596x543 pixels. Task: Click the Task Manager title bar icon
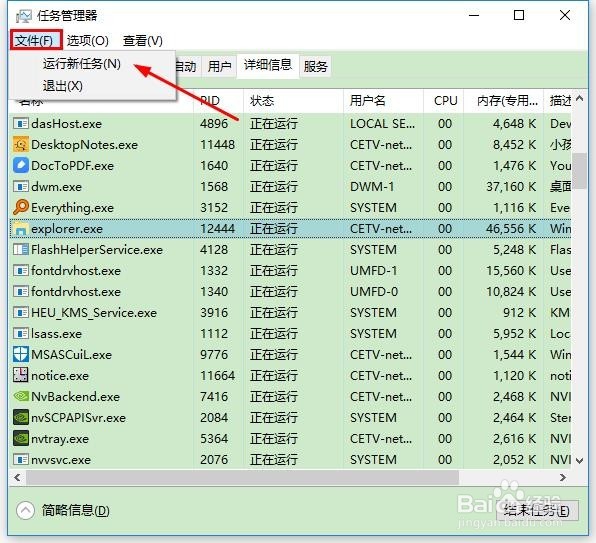(x=24, y=16)
